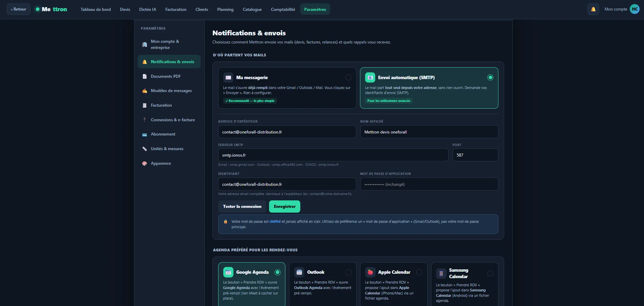Click the building icon beside Mon compte & entreprise
The width and height of the screenshot is (644, 306).
[x=145, y=44]
